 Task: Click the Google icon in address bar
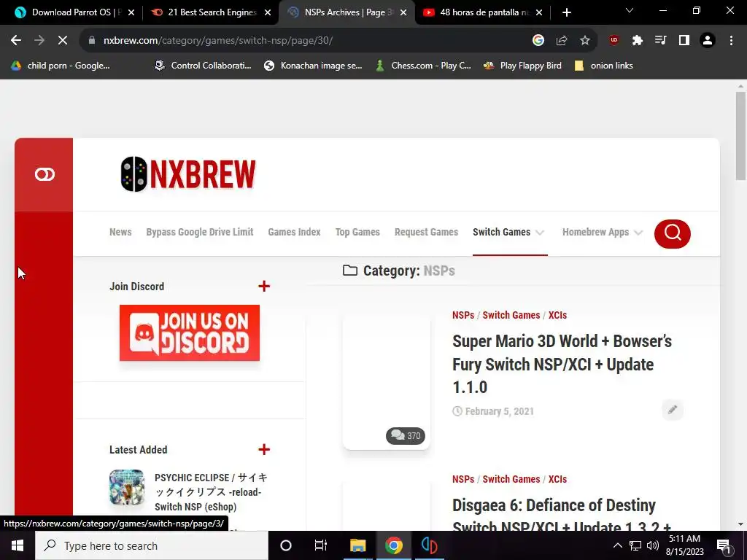coord(538,41)
